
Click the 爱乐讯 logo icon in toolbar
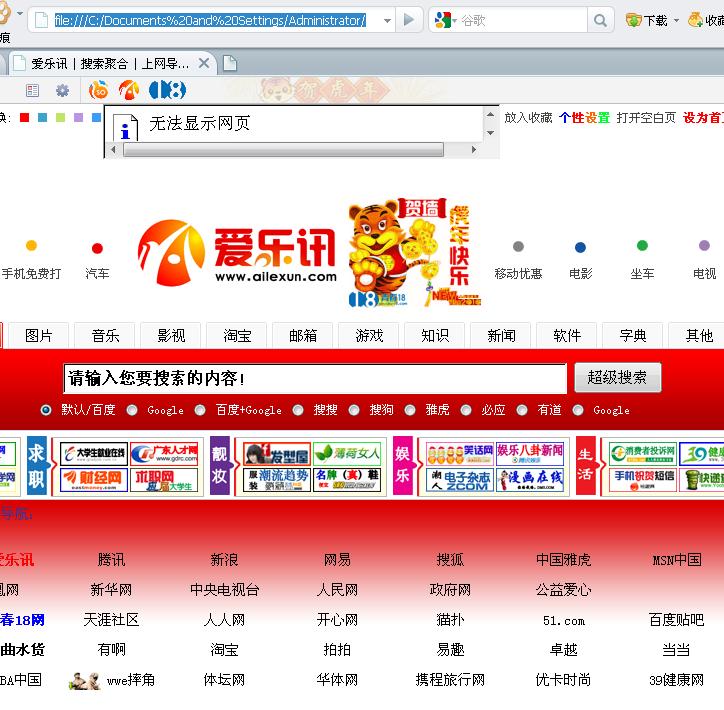pos(129,90)
